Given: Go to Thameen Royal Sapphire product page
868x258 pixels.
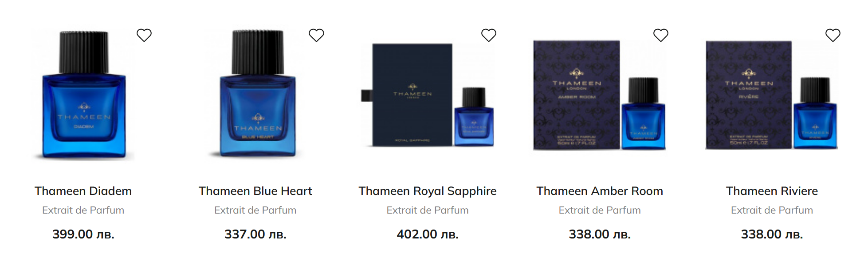Looking at the screenshot, I should [428, 191].
